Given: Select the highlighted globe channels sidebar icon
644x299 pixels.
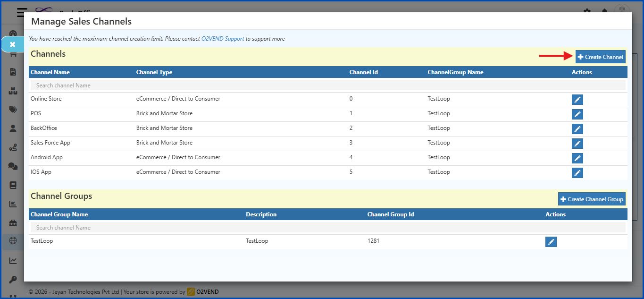Looking at the screenshot, I should coord(13,241).
